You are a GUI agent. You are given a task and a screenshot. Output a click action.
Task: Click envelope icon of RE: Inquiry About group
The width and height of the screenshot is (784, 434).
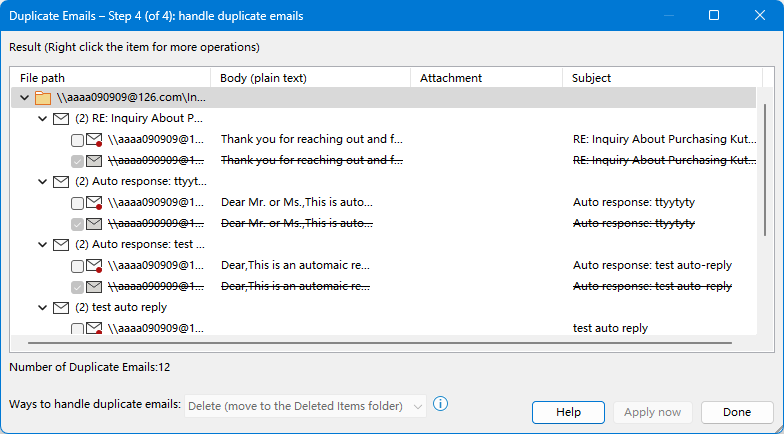point(61,118)
